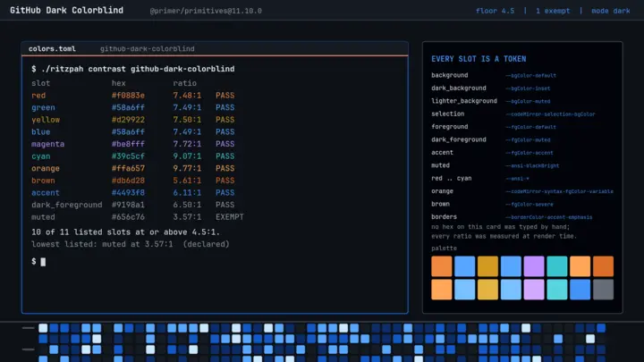This screenshot has width=644, height=362.
Task: Click the 'lowest listed: muted' line
Action: coord(131,244)
